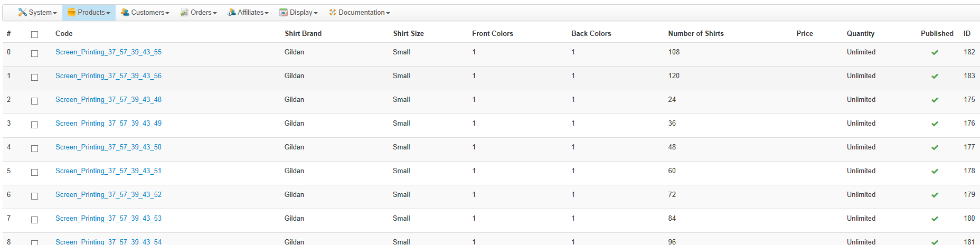Click the Documentation lifebuoy icon
980x245 pixels.
tap(333, 12)
